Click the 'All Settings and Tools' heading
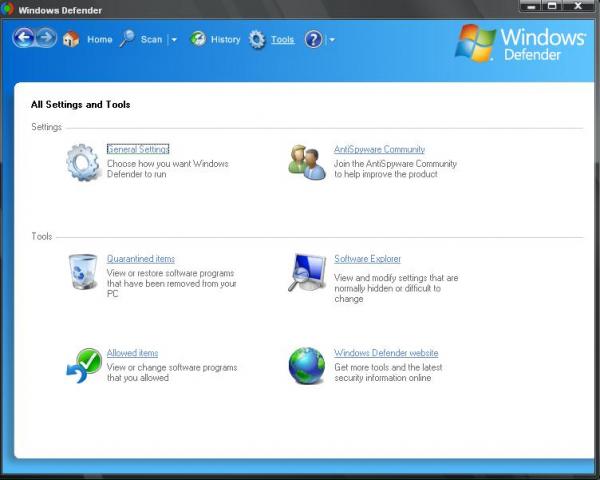 (80, 104)
